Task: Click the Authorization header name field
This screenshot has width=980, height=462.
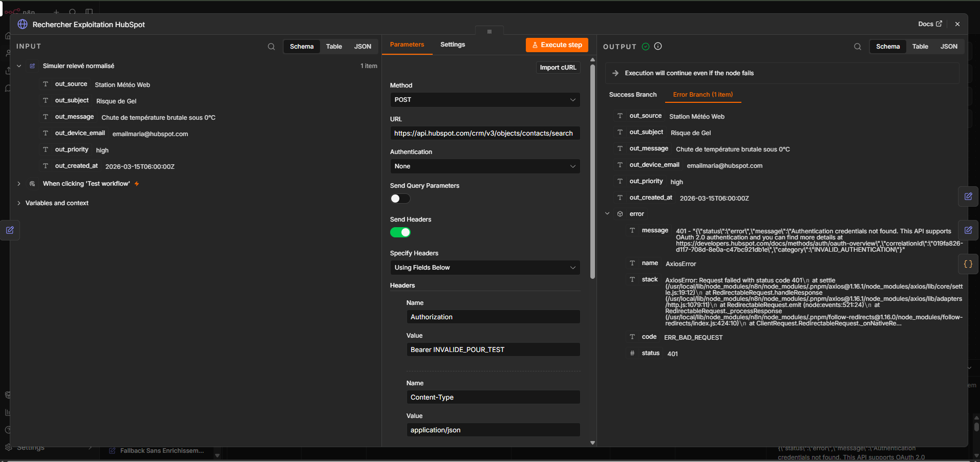Action: pos(493,317)
